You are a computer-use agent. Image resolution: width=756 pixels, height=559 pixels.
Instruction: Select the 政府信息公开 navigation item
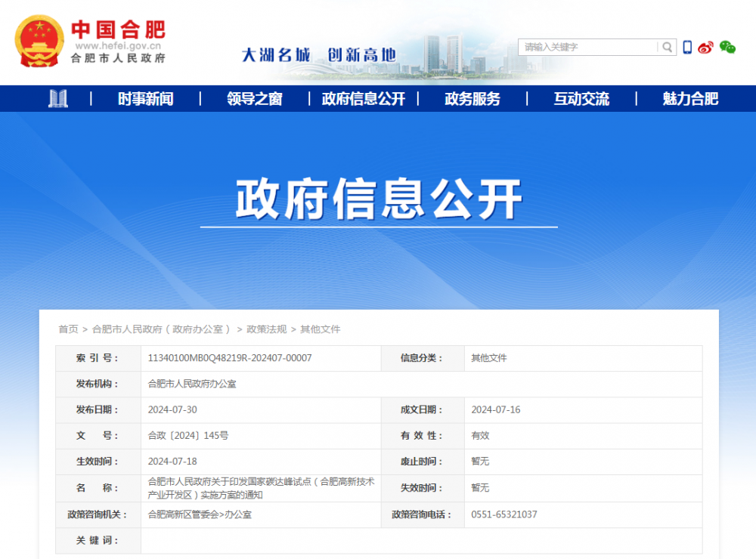363,99
